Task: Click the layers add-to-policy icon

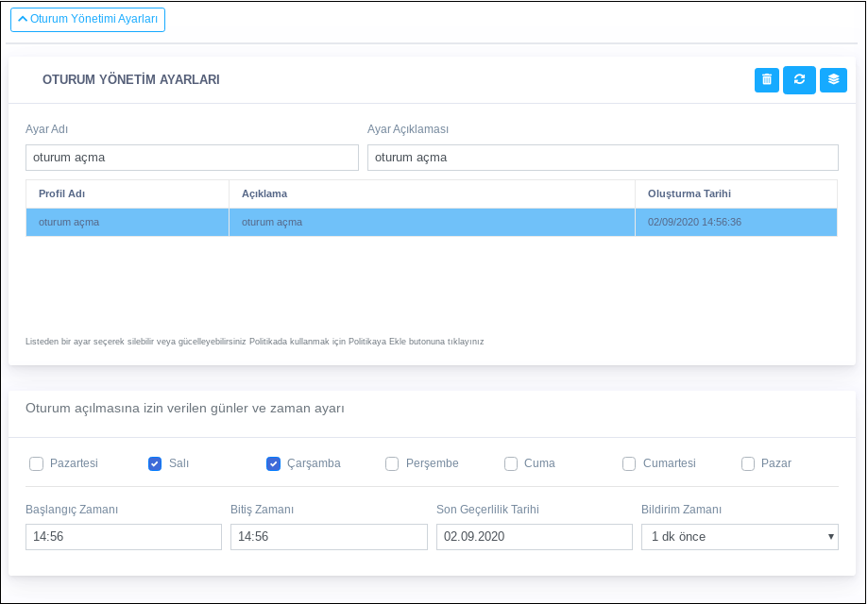Action: pyautogui.click(x=833, y=80)
